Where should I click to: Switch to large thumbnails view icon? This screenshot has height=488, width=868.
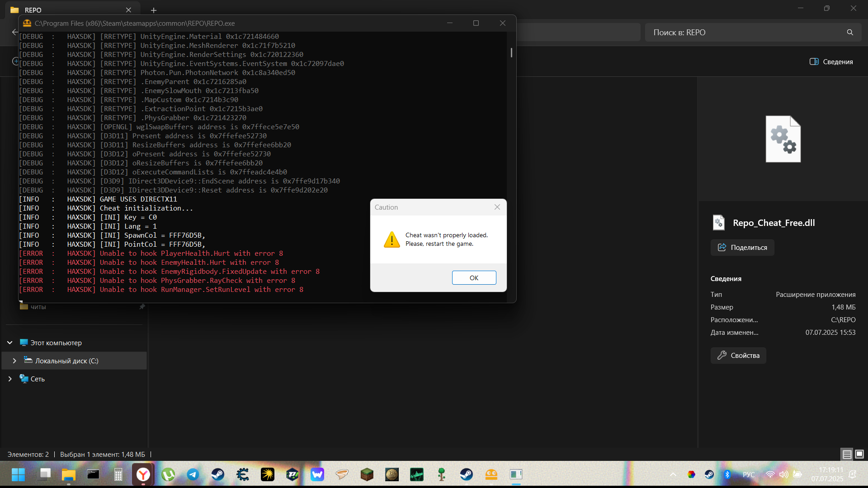[859, 455]
